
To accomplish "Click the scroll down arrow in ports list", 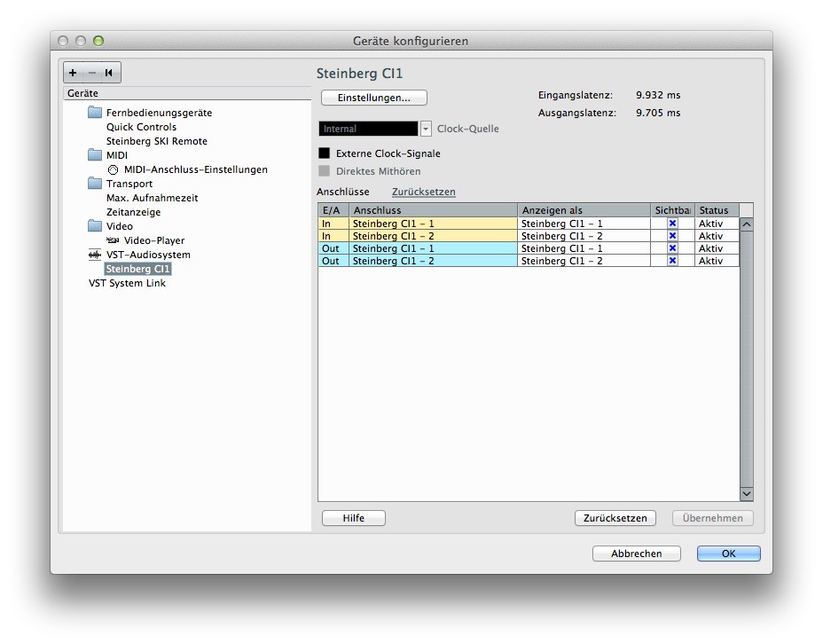I will 747,494.
